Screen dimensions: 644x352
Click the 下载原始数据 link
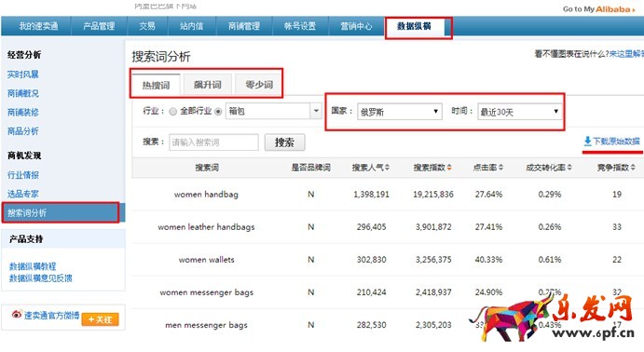pos(616,142)
